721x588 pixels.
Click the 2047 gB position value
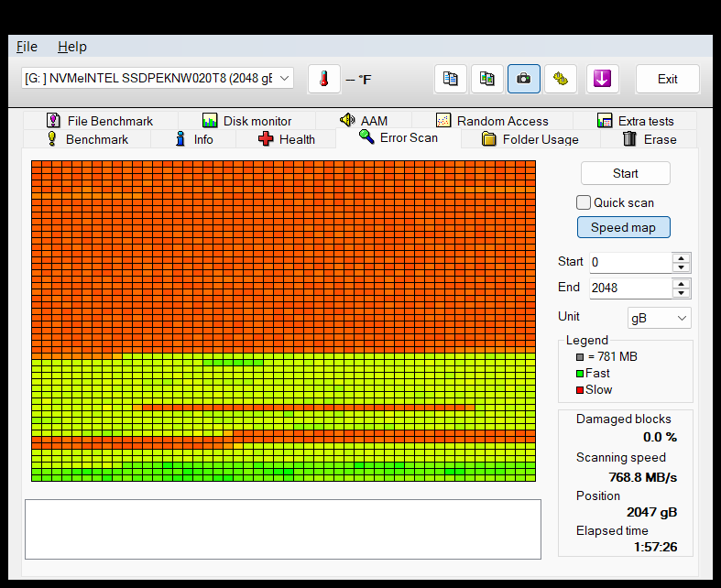(651, 512)
